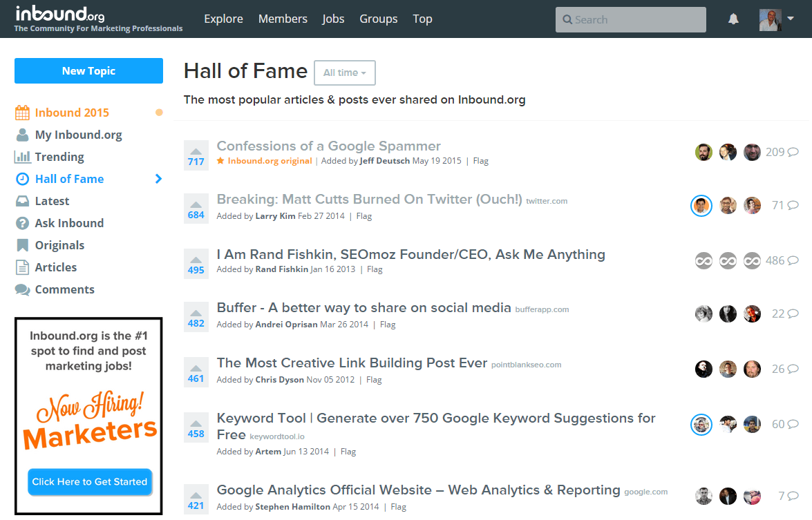Screen dimensions: 812x520
Task: Open the 26 comments on Link Building post
Action: (785, 369)
